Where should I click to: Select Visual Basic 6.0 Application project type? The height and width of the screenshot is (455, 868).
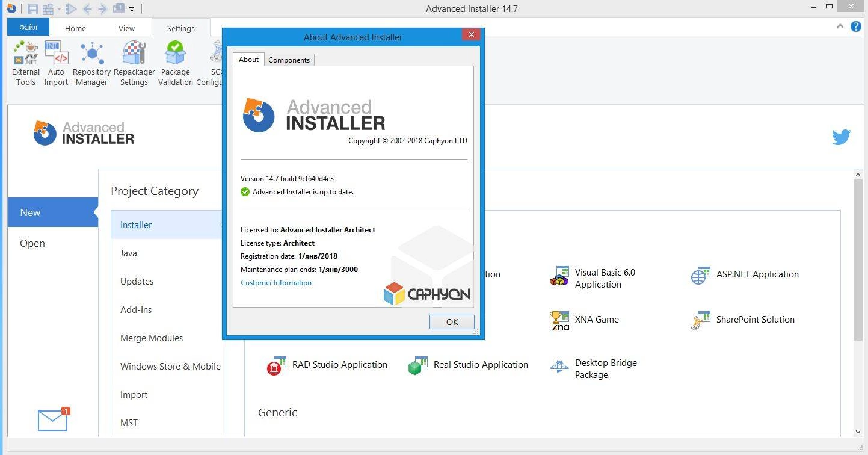click(x=593, y=278)
